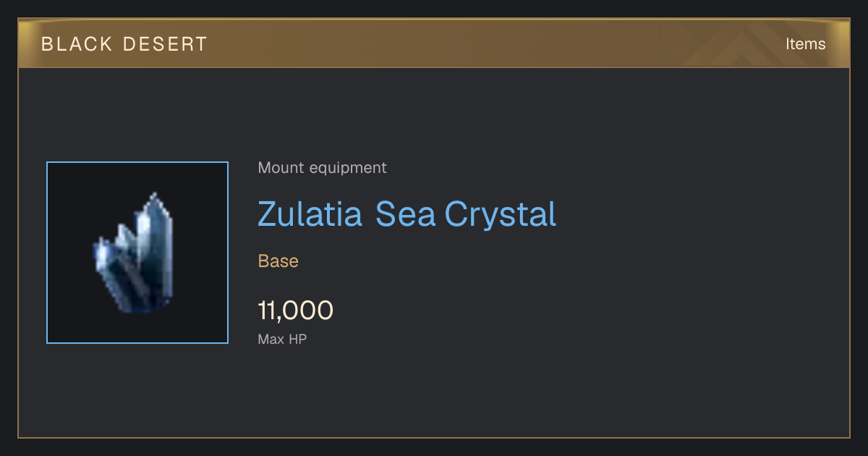Click the 11,000 stat value
The image size is (868, 456).
[x=295, y=311]
